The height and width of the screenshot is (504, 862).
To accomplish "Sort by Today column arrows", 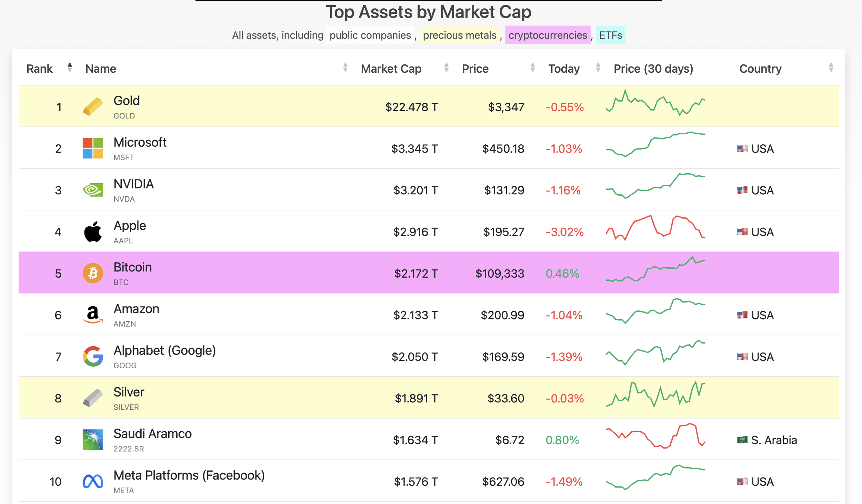I will pyautogui.click(x=598, y=67).
